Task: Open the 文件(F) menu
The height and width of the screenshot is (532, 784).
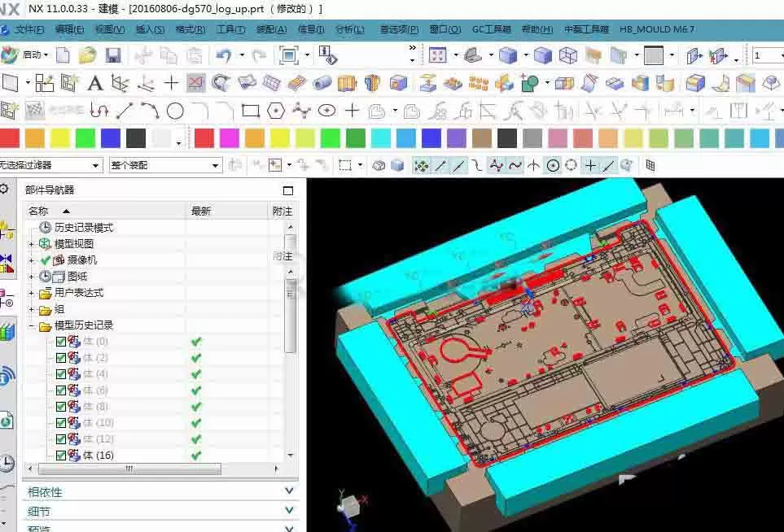Action: 29,29
